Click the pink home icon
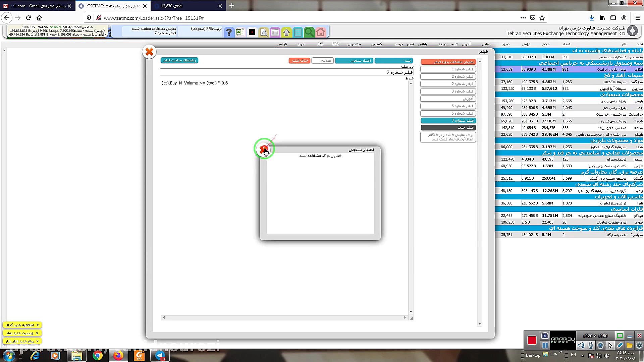 pos(321,32)
